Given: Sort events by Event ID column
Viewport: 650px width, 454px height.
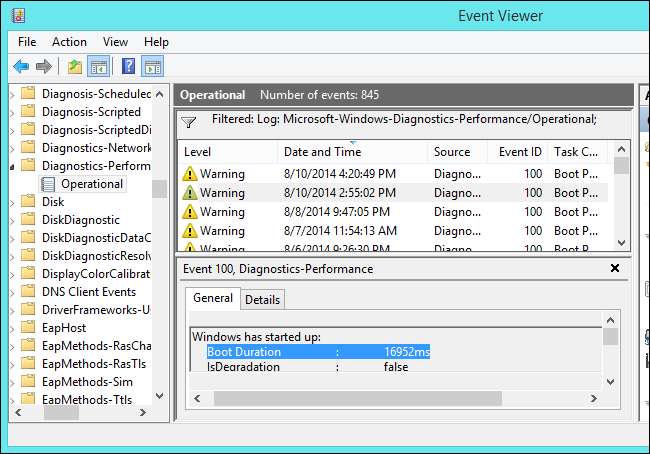Looking at the screenshot, I should (520, 152).
